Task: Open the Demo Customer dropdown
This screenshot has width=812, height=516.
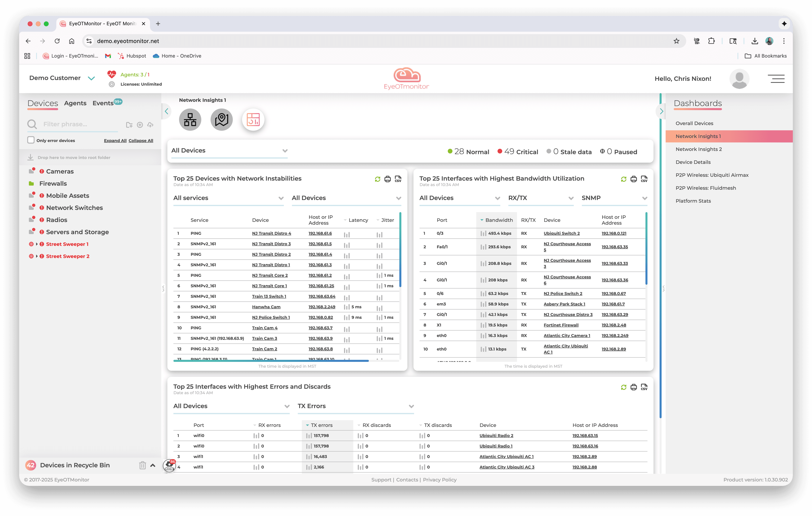Action: (x=91, y=78)
